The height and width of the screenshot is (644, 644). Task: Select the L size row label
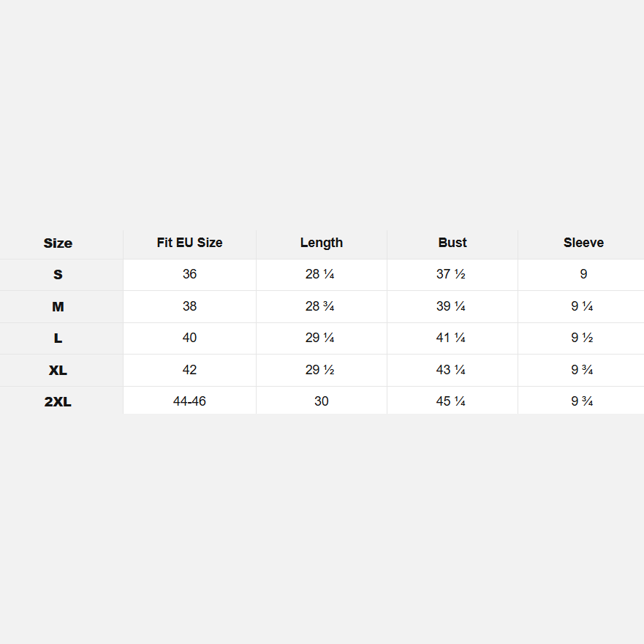coord(58,338)
